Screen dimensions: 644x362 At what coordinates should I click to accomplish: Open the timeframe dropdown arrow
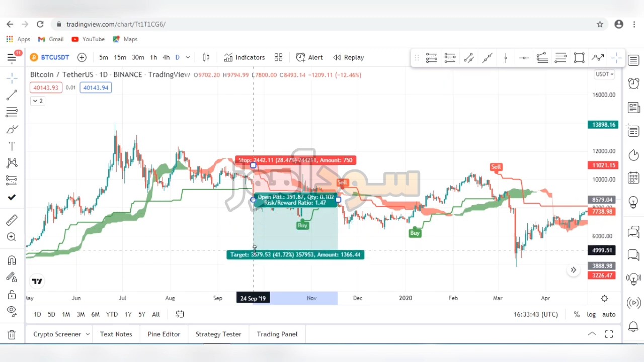188,57
